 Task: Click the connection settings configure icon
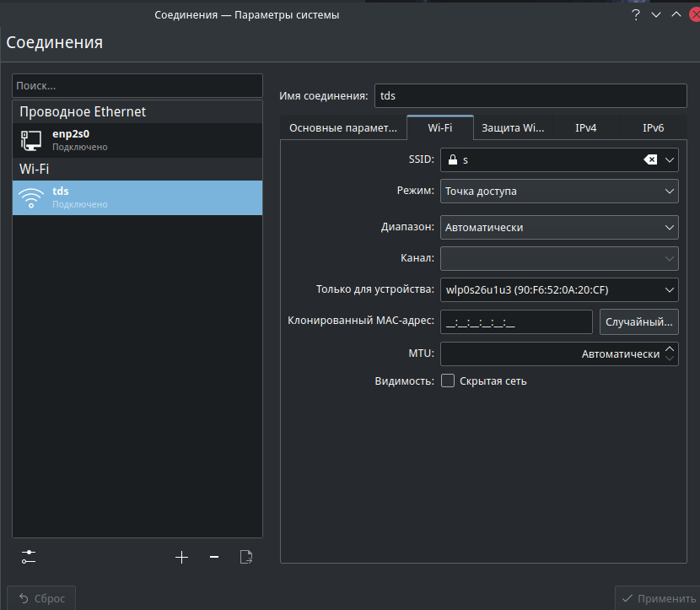29,557
